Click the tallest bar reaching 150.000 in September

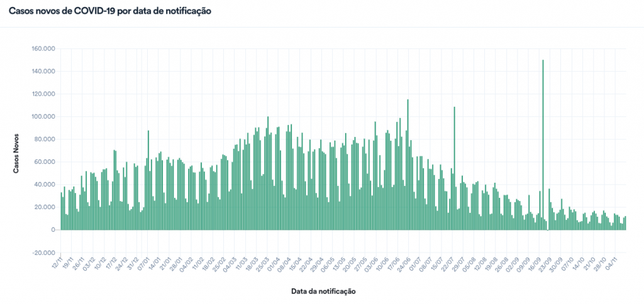543,144
